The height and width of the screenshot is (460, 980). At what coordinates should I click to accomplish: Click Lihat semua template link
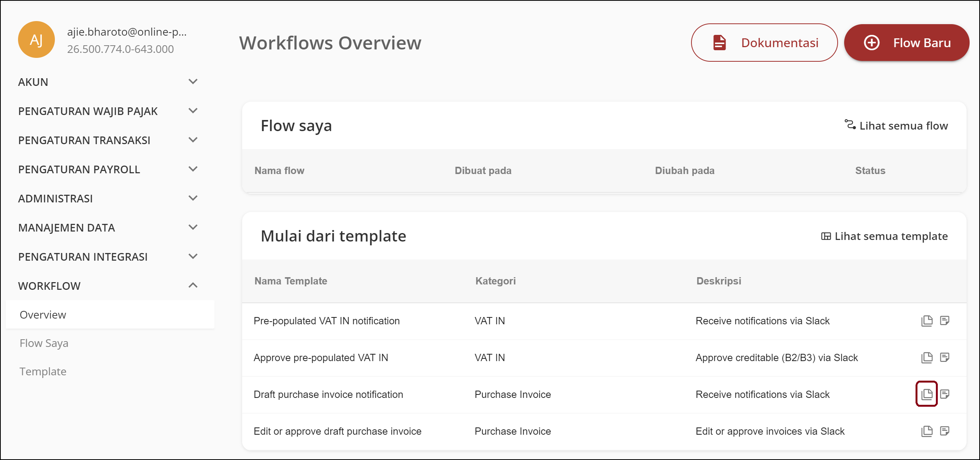(x=884, y=236)
